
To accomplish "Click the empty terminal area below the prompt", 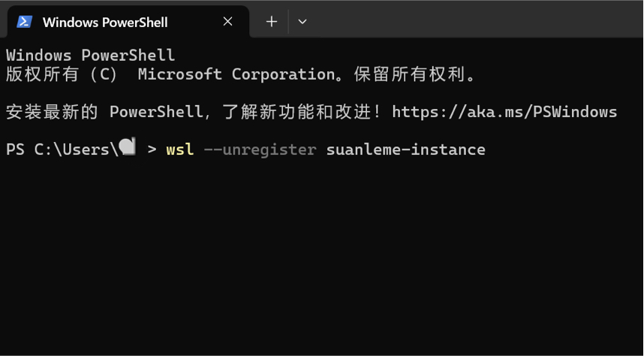I will tap(322, 255).
